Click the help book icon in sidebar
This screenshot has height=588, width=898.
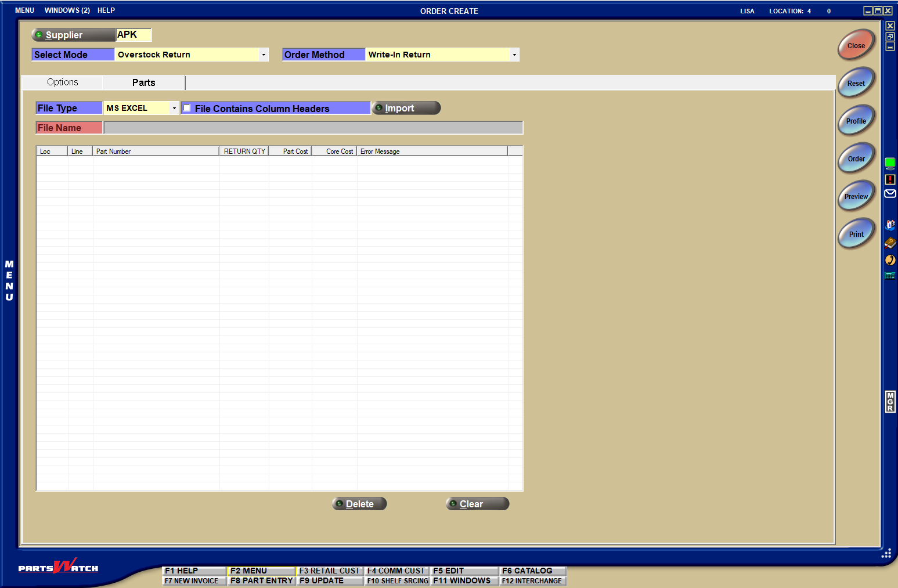pos(890,243)
